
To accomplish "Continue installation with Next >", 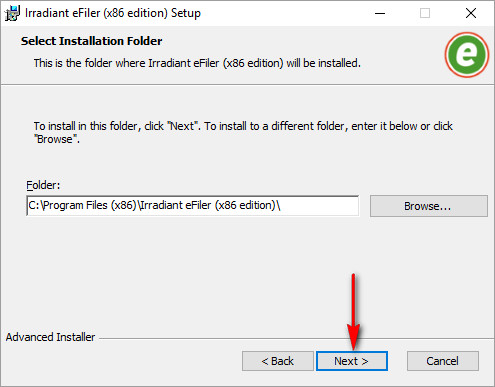I will 352,361.
